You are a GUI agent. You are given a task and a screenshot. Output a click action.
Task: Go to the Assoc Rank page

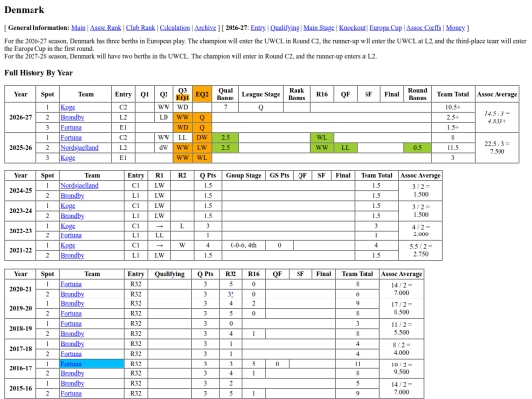point(105,28)
